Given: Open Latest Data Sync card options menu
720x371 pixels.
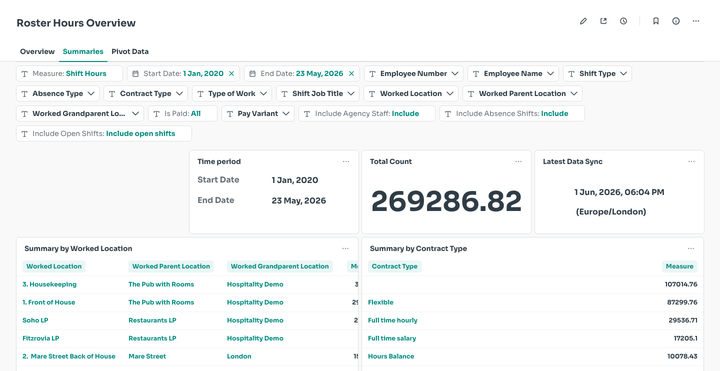Looking at the screenshot, I should click(x=691, y=162).
